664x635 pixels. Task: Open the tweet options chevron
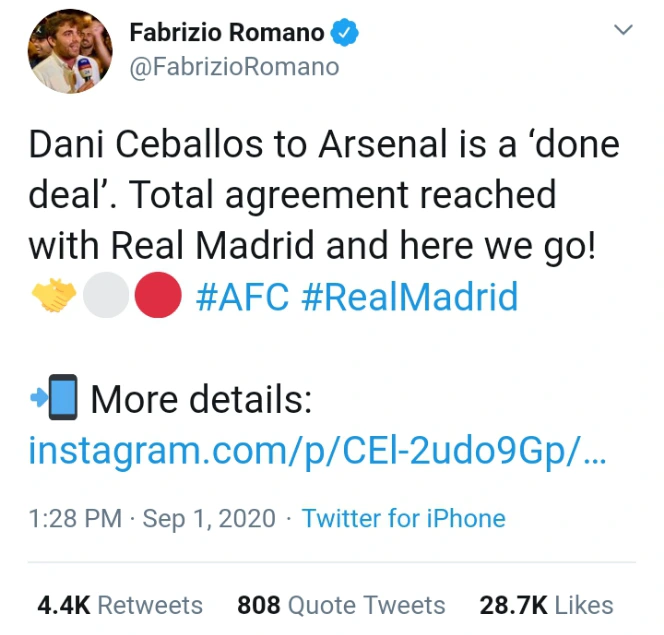[x=623, y=30]
